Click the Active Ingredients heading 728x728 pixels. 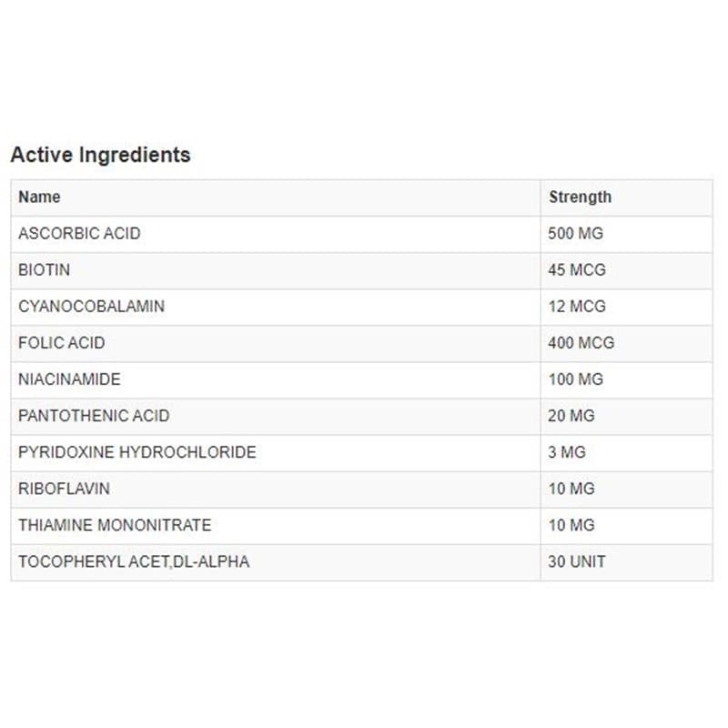coord(100,155)
